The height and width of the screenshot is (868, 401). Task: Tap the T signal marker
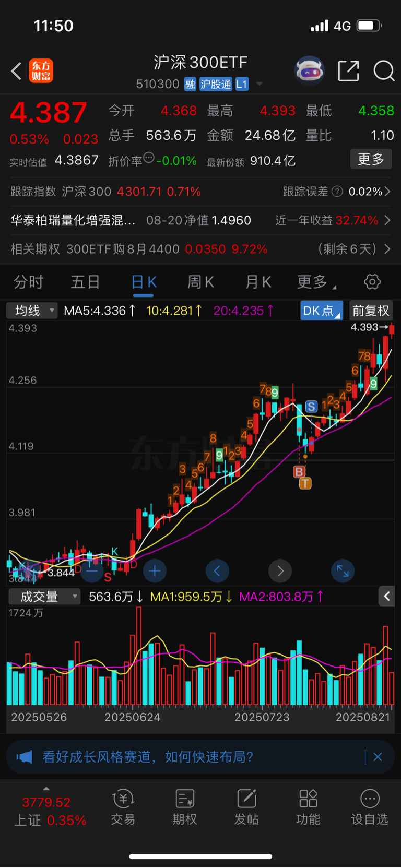305,484
